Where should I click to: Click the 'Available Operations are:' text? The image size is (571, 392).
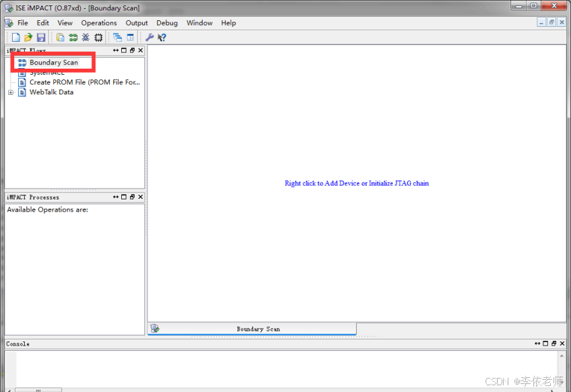click(47, 210)
